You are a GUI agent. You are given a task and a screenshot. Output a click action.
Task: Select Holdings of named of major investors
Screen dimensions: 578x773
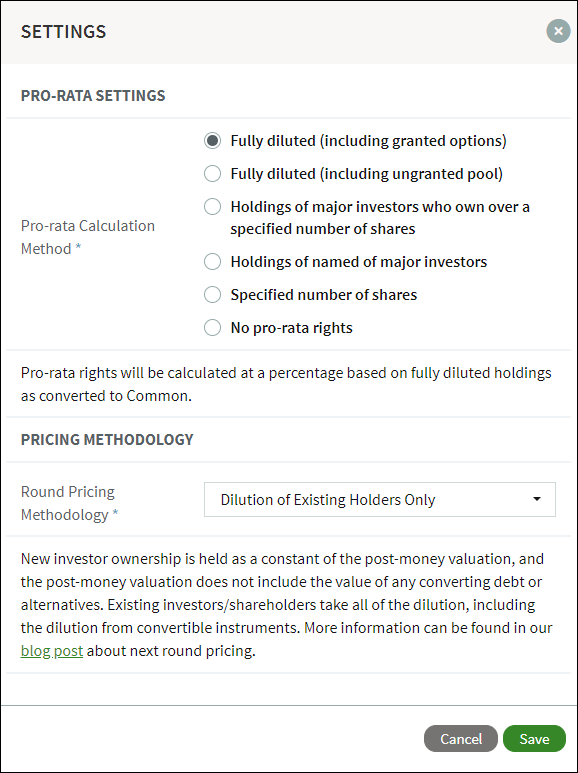pyautogui.click(x=213, y=262)
